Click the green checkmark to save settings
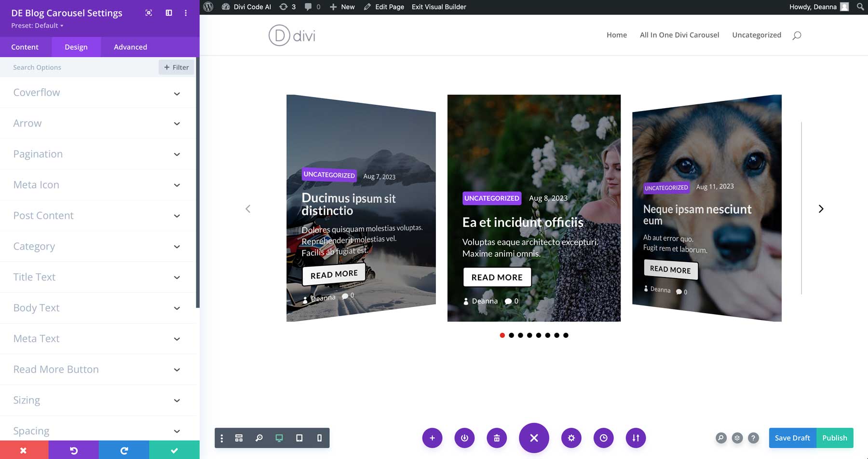 coord(174,450)
